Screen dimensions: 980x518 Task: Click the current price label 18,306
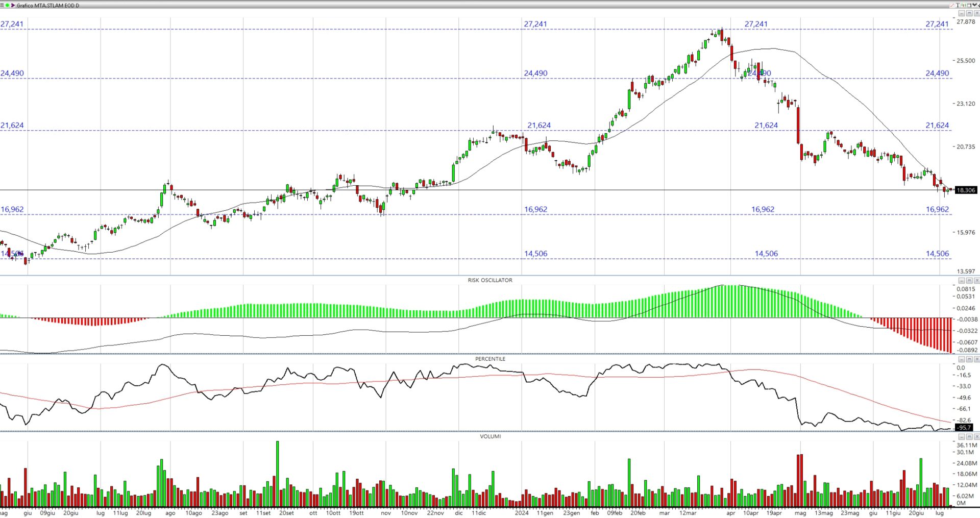965,190
